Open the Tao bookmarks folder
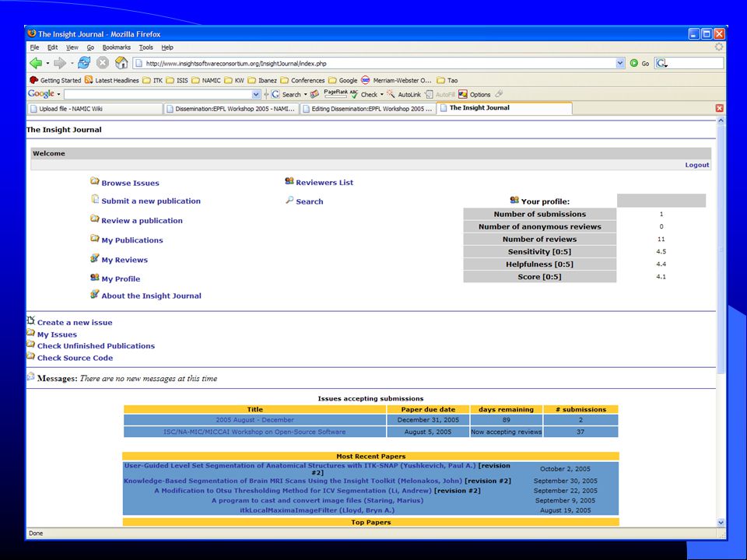 point(447,80)
